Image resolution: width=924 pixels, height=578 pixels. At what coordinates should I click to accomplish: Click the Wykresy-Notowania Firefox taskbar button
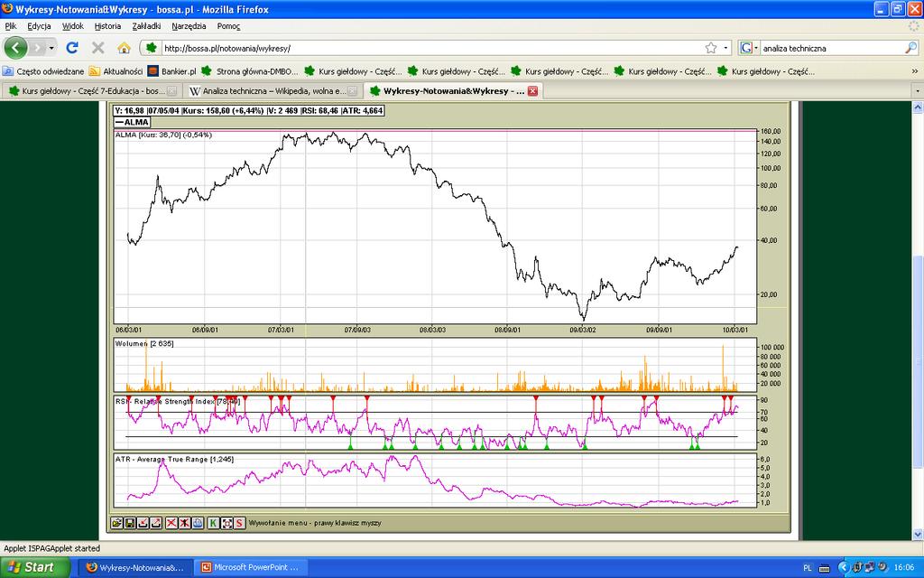pos(136,567)
